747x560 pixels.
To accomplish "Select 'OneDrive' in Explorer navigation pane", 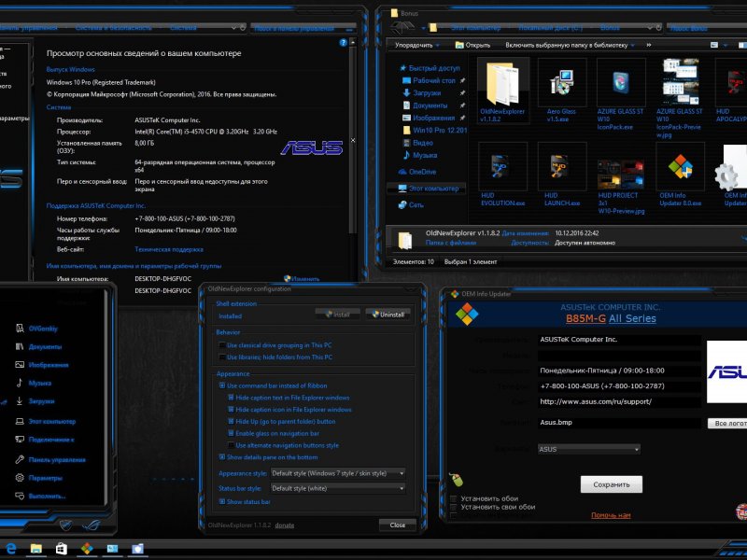I will coord(417,172).
